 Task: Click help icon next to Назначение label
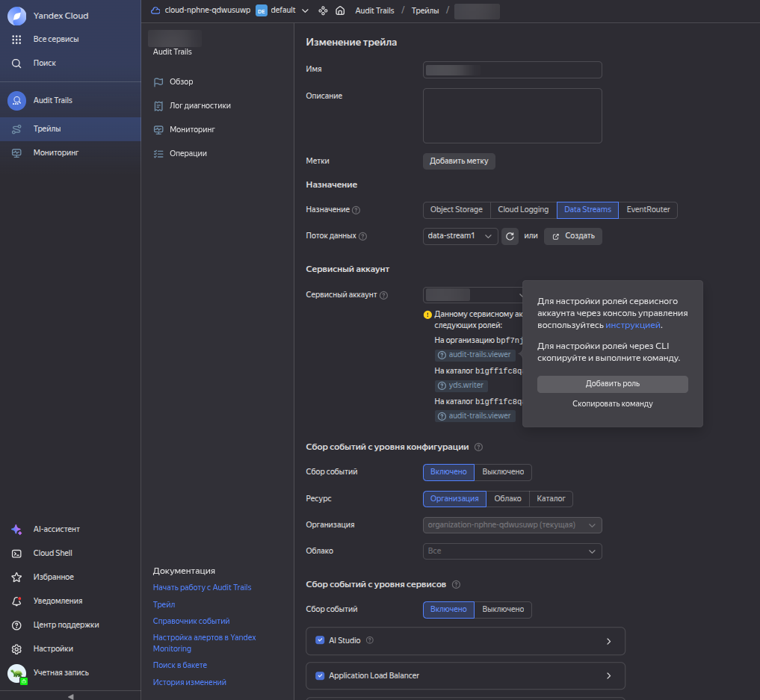coord(356,210)
